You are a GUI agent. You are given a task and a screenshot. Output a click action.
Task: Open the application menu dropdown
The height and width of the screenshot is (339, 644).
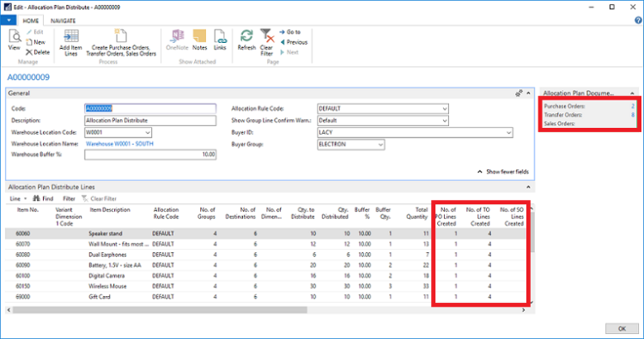pos(9,20)
